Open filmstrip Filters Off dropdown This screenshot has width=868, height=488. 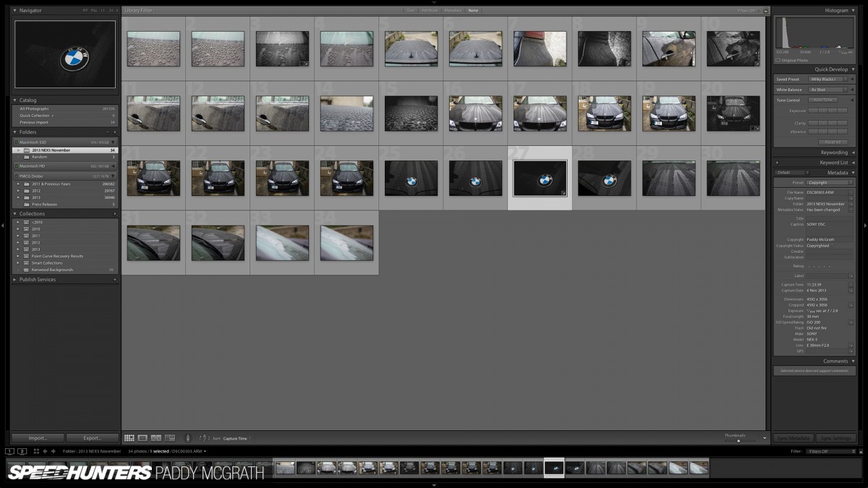point(830,451)
